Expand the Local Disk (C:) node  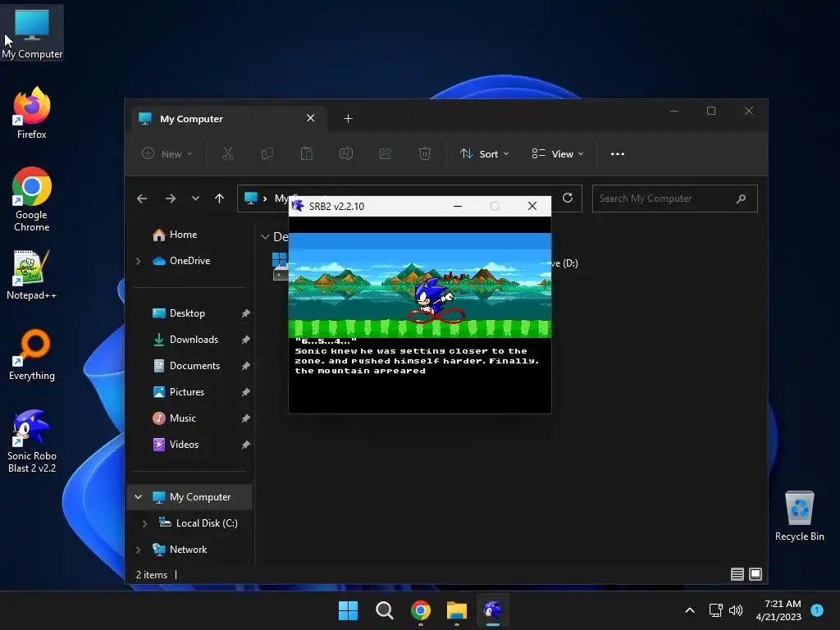pos(144,523)
